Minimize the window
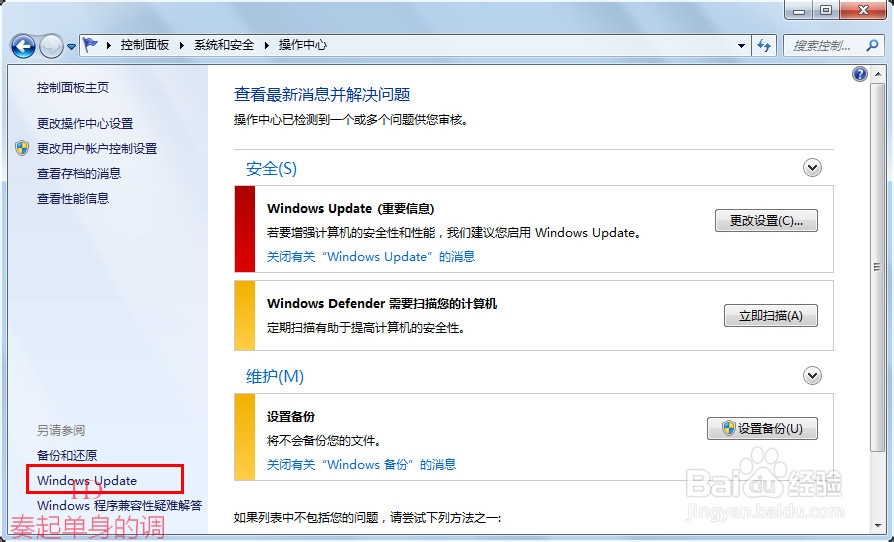The width and height of the screenshot is (894, 542). click(799, 10)
